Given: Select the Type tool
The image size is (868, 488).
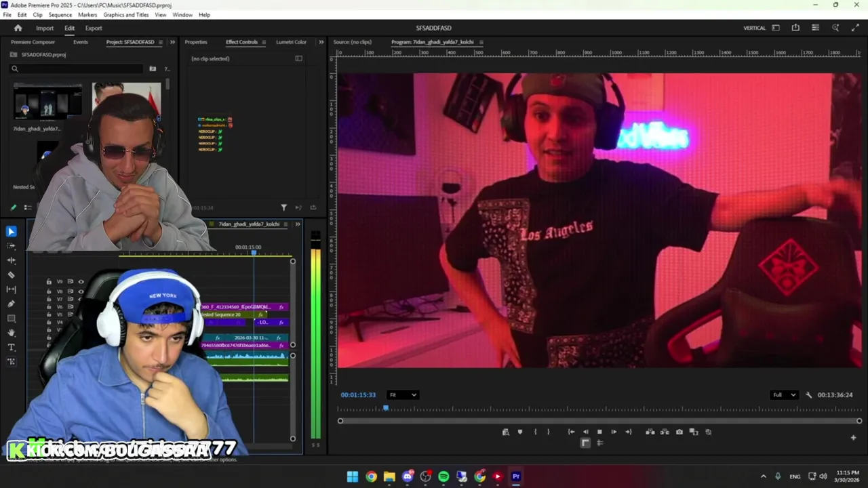Looking at the screenshot, I should coord(12,347).
